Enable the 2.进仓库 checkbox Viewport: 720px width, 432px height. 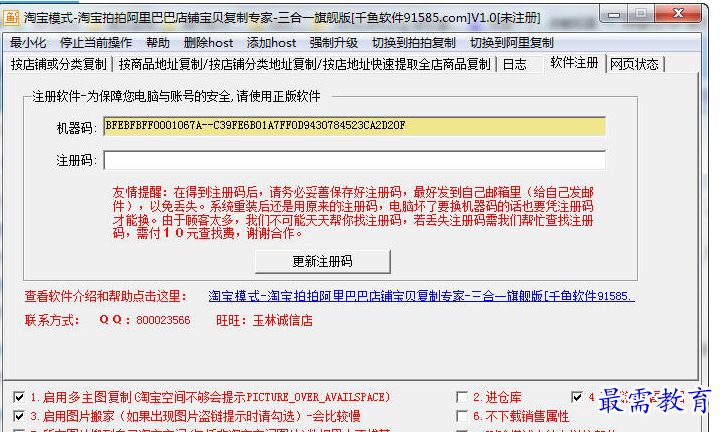coord(462,397)
